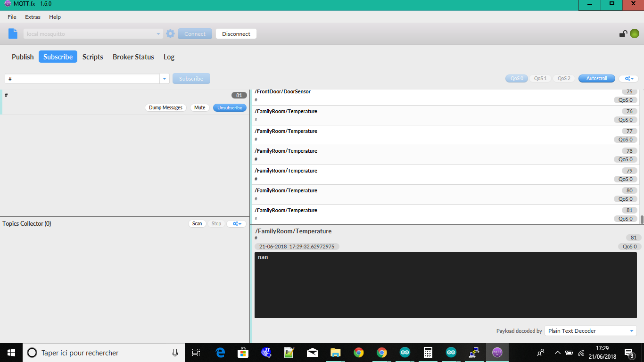
Task: Select message 78 from /FamilyRoom/Temperature
Action: tap(424, 155)
